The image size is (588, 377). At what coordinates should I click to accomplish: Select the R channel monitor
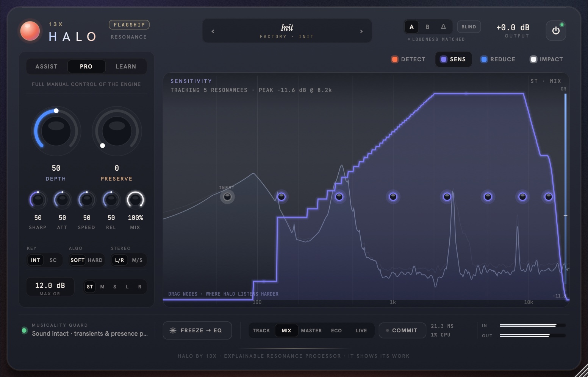140,287
